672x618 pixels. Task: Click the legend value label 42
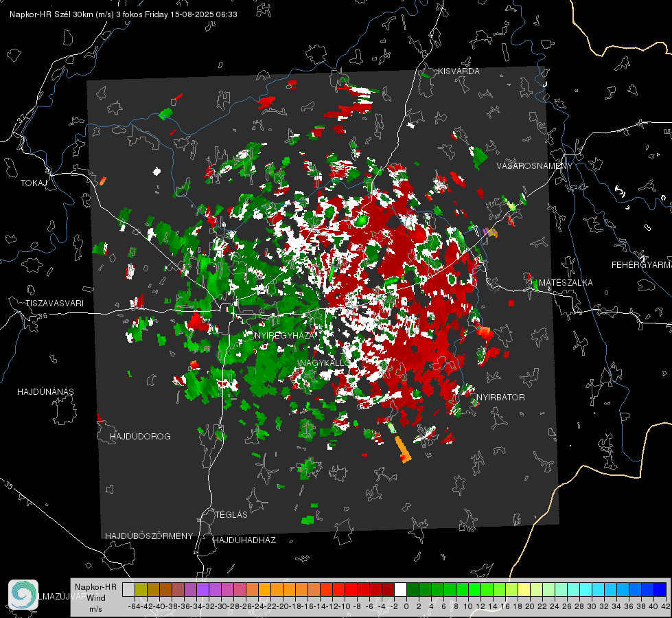665,606
